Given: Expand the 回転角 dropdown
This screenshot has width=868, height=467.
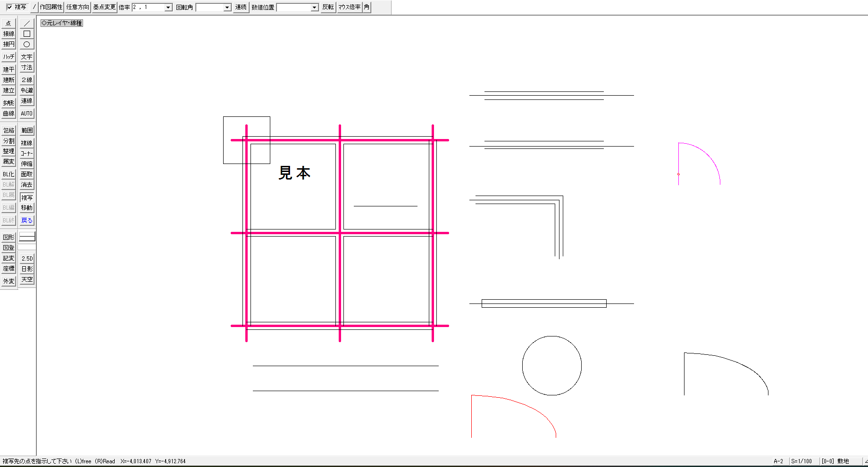Looking at the screenshot, I should 227,8.
